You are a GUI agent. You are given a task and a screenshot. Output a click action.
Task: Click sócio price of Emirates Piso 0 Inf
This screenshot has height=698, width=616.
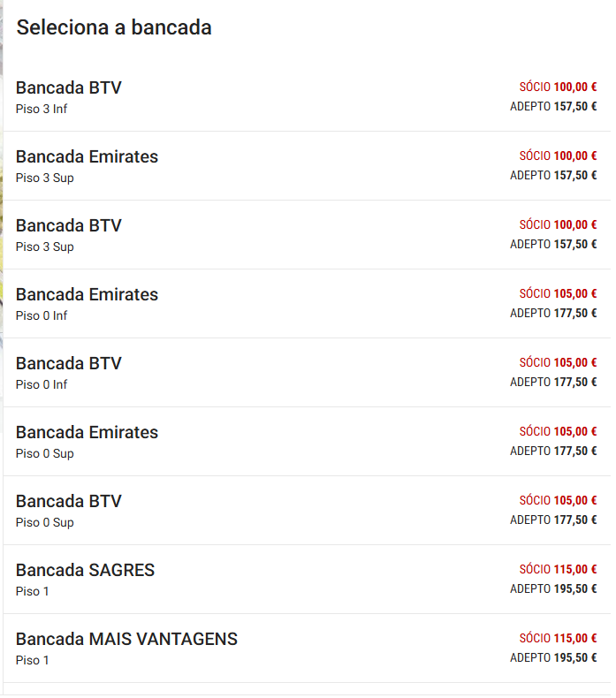(x=558, y=294)
